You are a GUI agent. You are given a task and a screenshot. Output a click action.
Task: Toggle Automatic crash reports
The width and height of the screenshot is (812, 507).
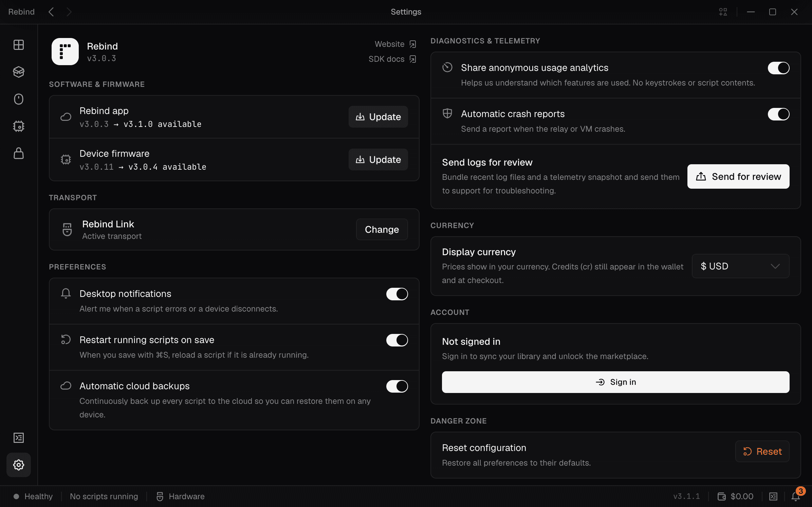(x=779, y=114)
